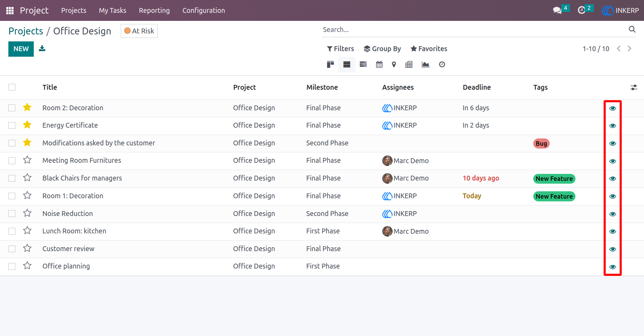The width and height of the screenshot is (644, 336).
Task: Go back to the Projects breadcrumb
Action: point(26,31)
